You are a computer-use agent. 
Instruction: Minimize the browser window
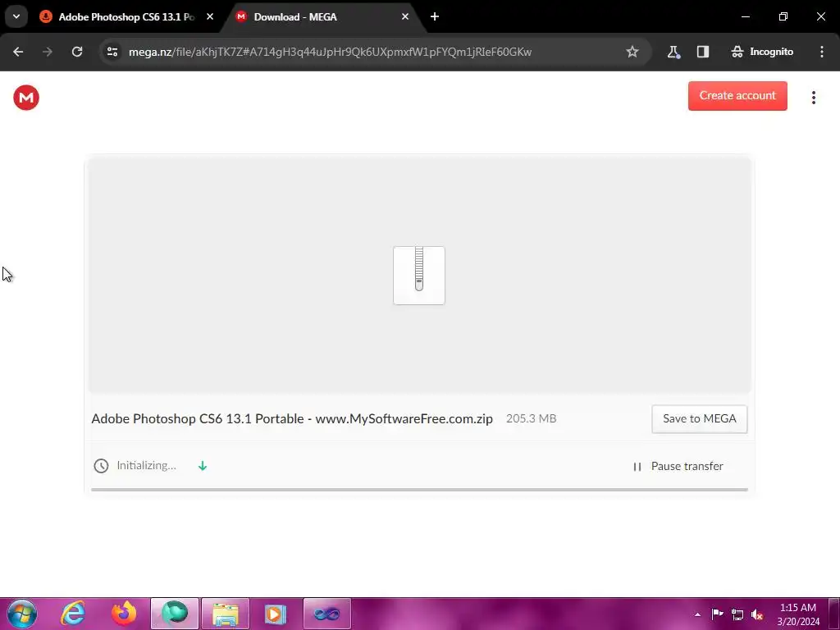745,16
